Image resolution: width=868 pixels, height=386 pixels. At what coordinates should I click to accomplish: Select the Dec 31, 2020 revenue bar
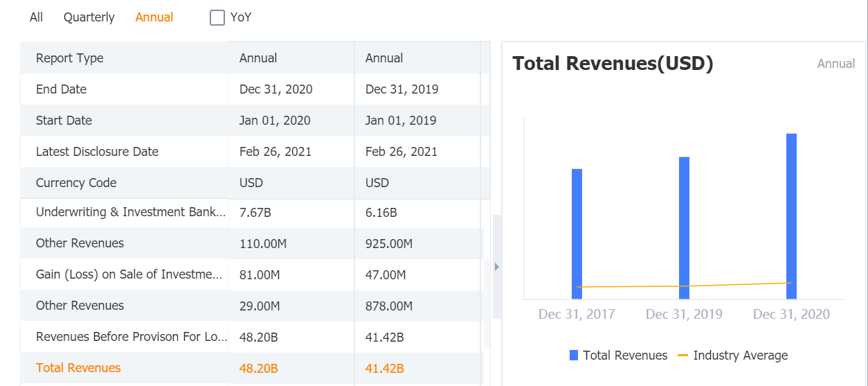791,216
